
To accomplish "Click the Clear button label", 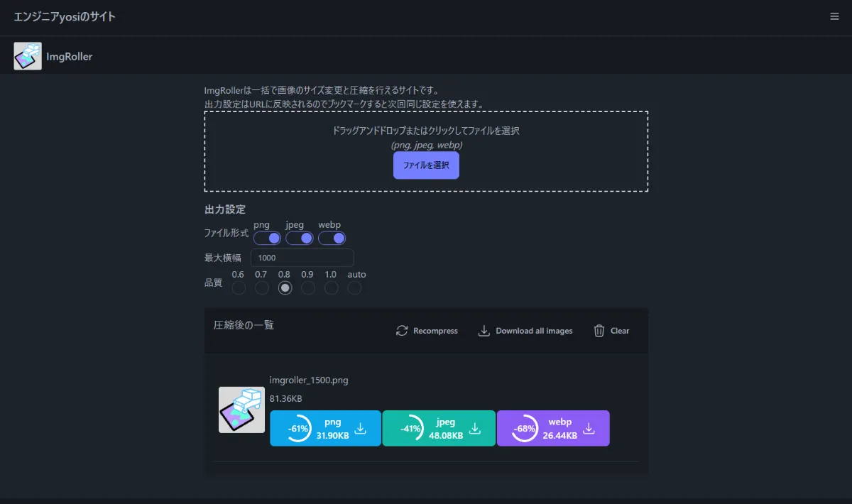I will pos(620,331).
